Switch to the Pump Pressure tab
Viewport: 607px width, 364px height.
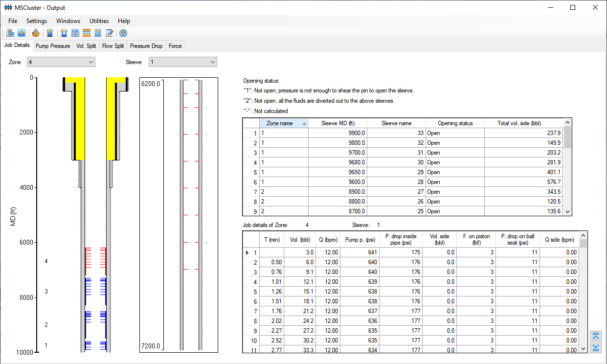point(53,46)
